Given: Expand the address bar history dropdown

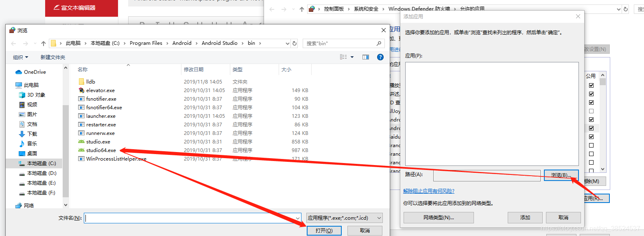Looking at the screenshot, I should (x=288, y=43).
